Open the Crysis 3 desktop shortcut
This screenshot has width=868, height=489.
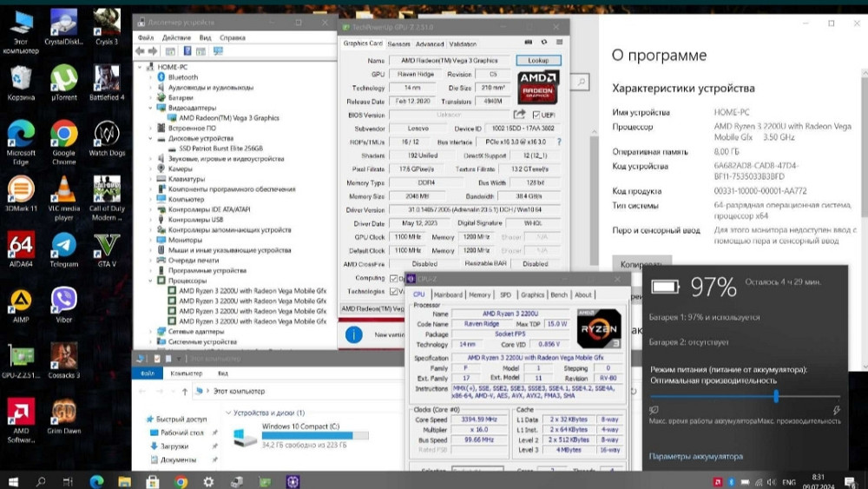click(107, 27)
